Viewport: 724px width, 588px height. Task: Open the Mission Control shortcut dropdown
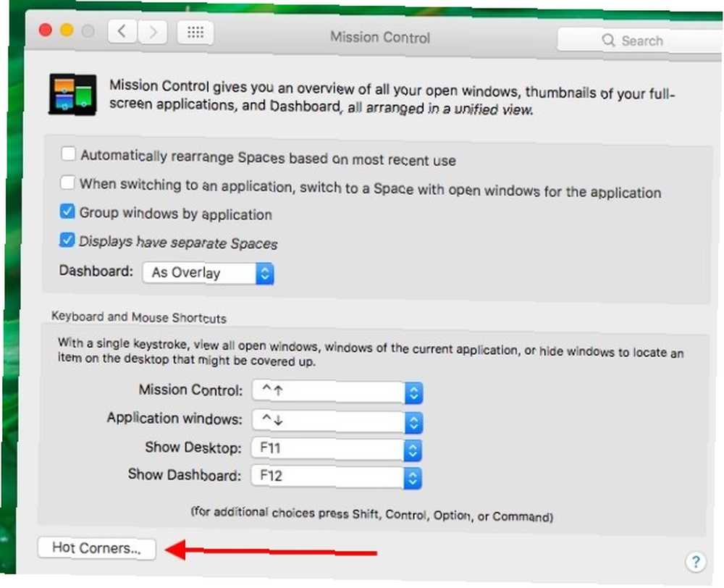click(x=337, y=392)
